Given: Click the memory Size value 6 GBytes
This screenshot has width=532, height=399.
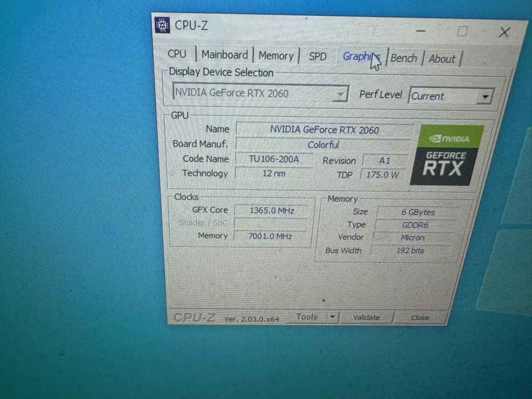Looking at the screenshot, I should [x=418, y=212].
